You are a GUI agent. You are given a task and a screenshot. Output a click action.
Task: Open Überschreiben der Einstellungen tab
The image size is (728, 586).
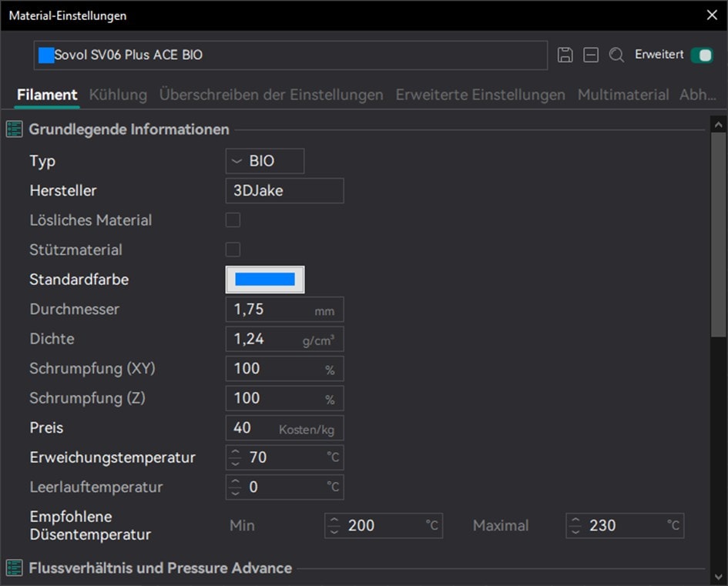(x=271, y=95)
